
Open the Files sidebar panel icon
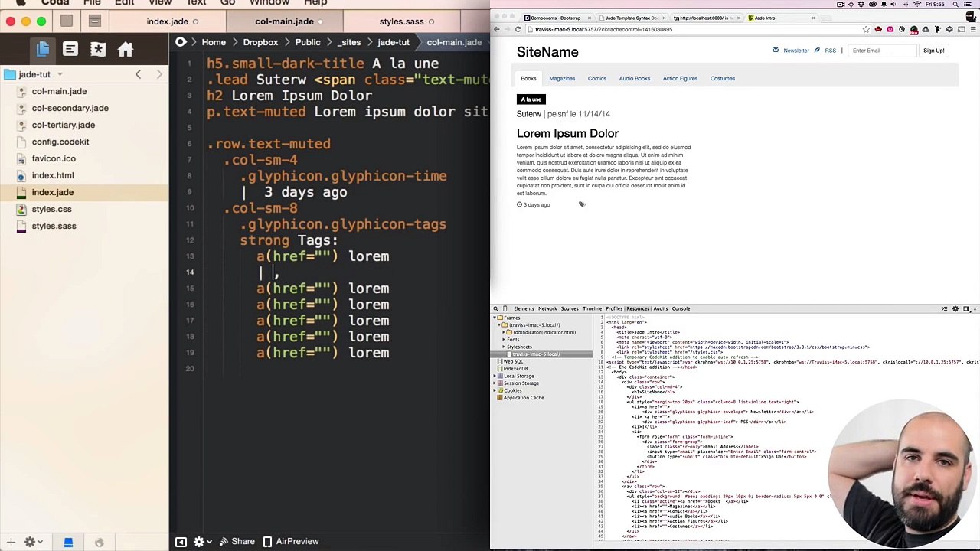click(43, 50)
